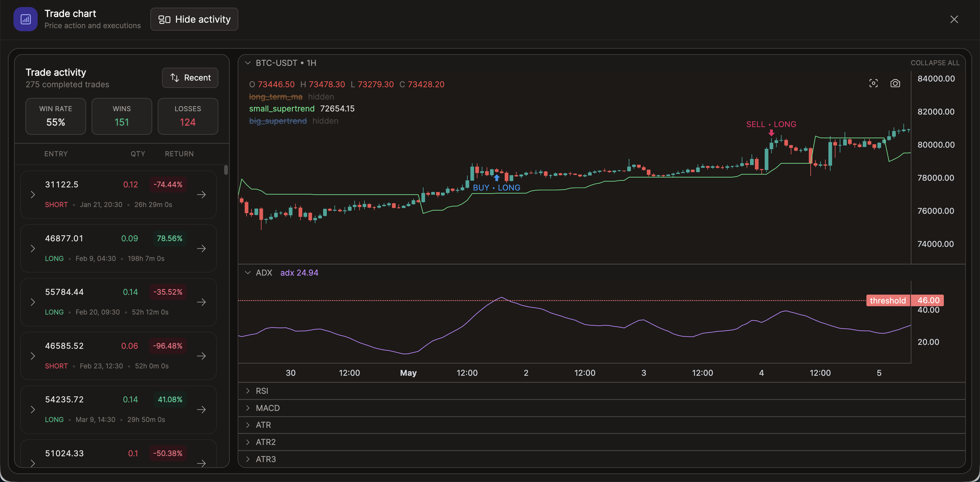
Task: Click the -74.44% return badge
Action: [168, 185]
